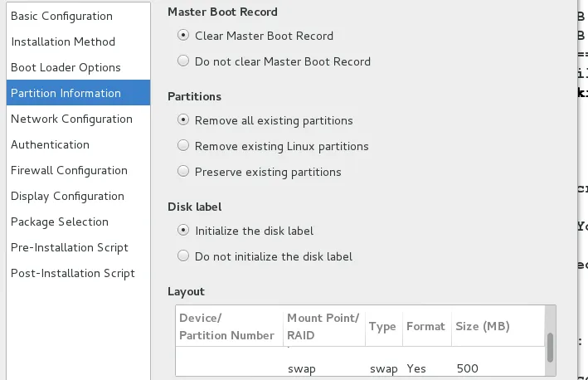Select Clear Master Boot Record option
The width and height of the screenshot is (588, 380).
click(183, 36)
